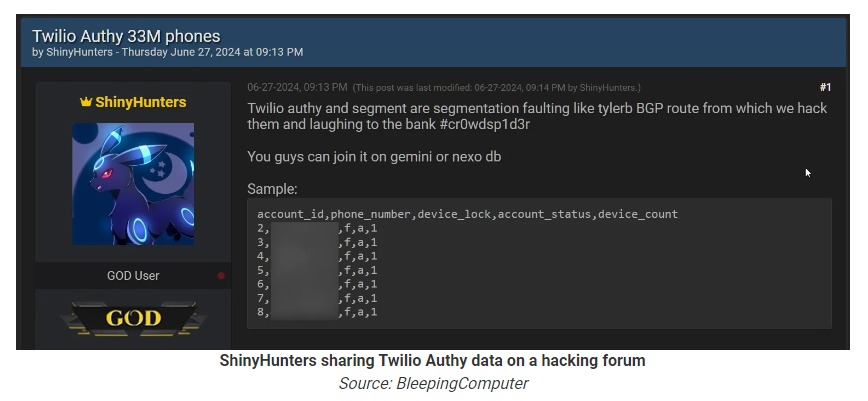Click the last modified note on the post
This screenshot has width=868, height=401.
(x=497, y=88)
